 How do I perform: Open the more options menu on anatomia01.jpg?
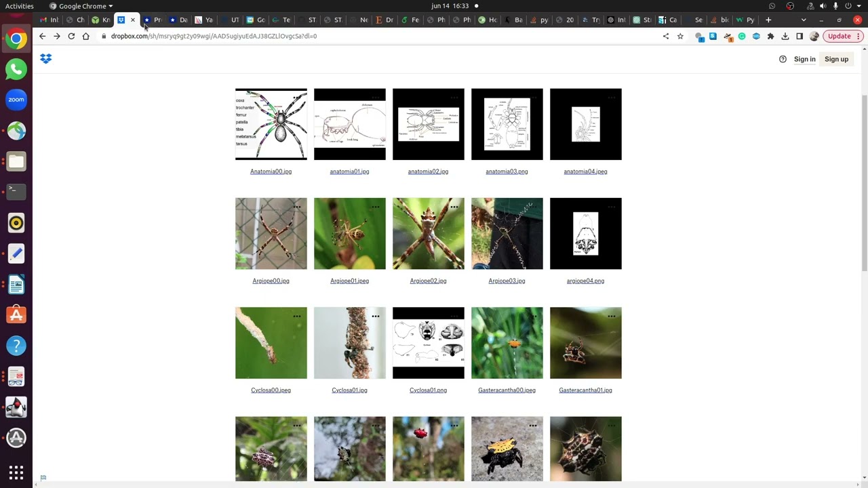376,98
